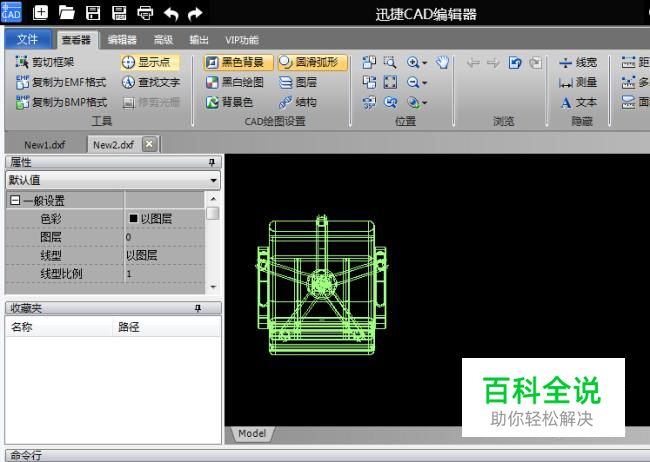
Task: Click the Undo arrow icon
Action: pos(171,13)
